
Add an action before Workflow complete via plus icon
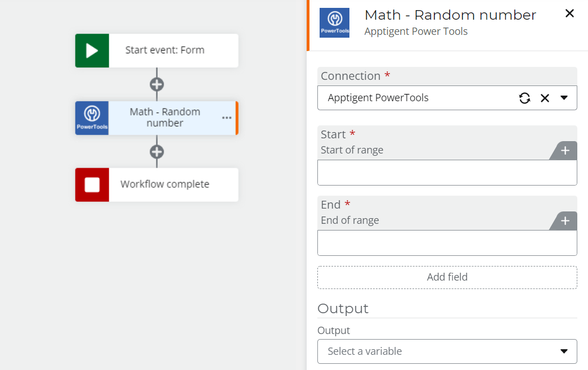tap(156, 151)
